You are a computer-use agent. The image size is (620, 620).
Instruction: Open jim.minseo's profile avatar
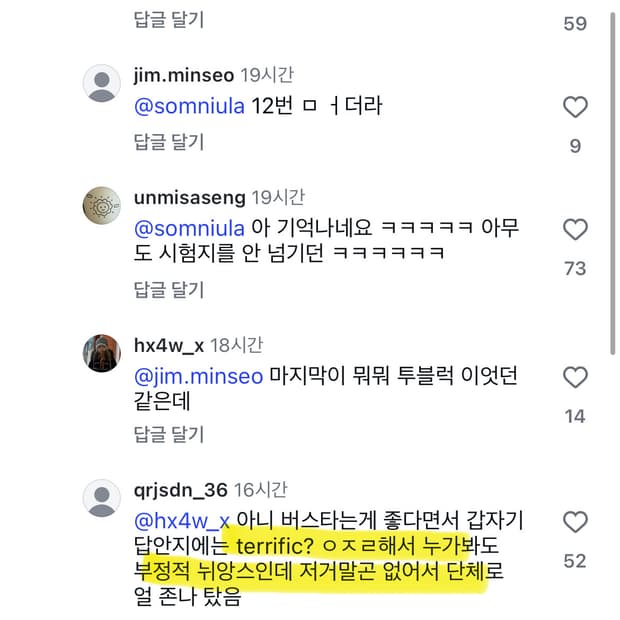101,83
